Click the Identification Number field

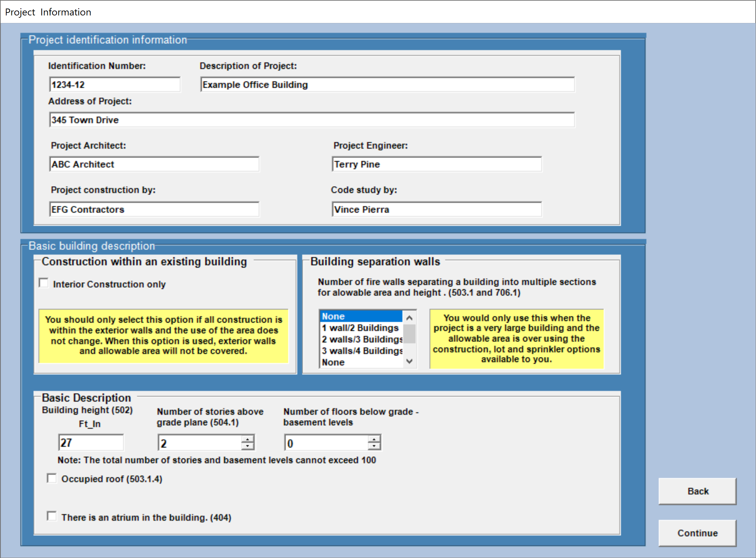115,84
